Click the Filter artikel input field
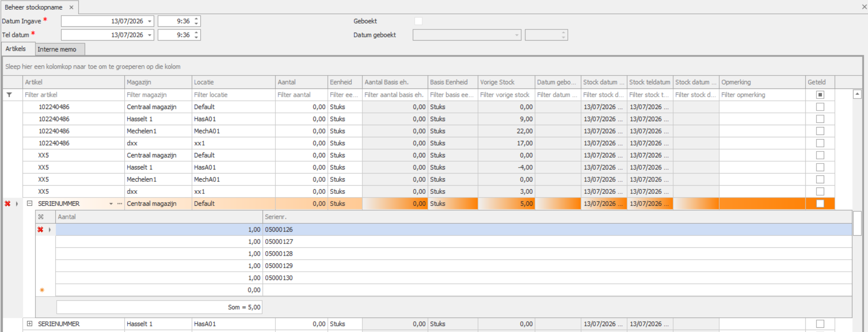 click(x=74, y=95)
